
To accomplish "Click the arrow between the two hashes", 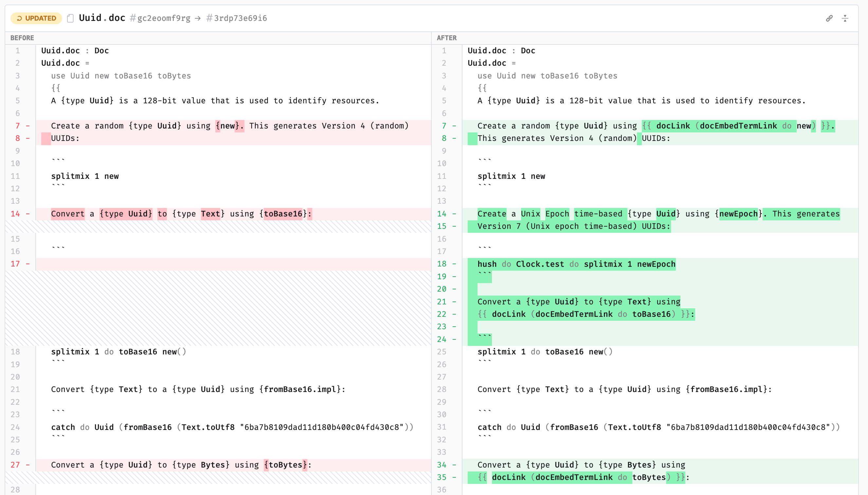I will pyautogui.click(x=198, y=18).
